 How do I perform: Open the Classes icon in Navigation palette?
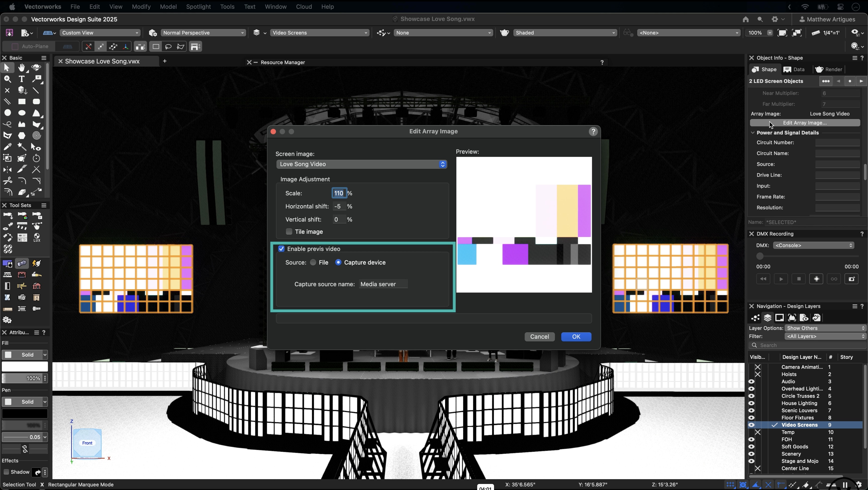(x=755, y=318)
